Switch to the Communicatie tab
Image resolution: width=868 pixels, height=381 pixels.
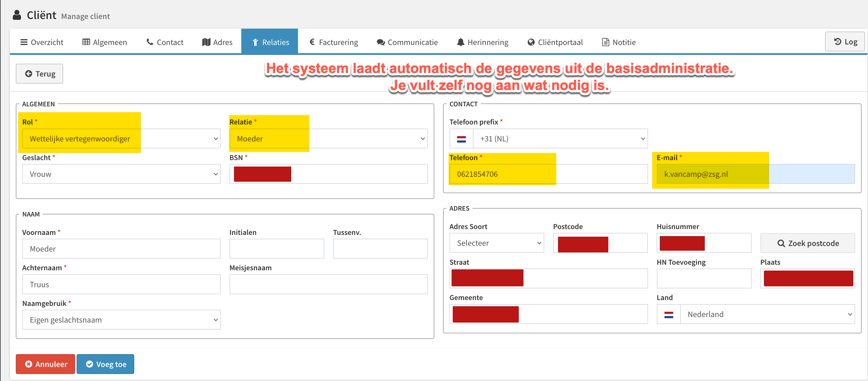pyautogui.click(x=407, y=42)
